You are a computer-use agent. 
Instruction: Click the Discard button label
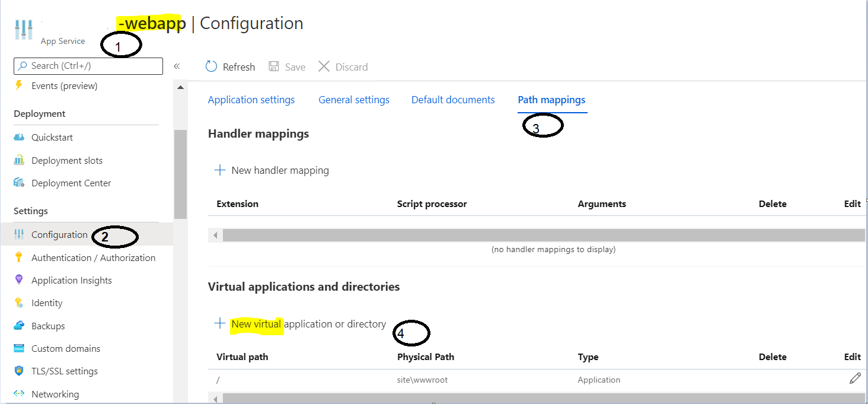point(352,67)
